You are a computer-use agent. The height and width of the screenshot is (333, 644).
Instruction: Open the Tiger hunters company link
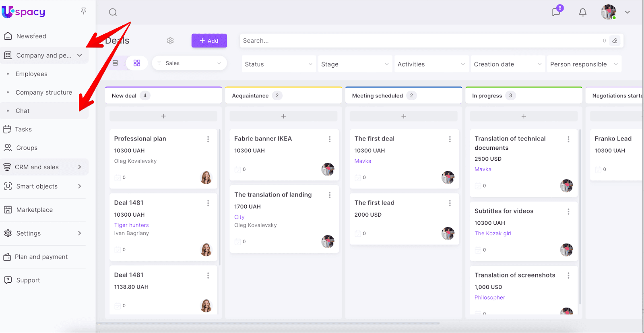point(131,225)
